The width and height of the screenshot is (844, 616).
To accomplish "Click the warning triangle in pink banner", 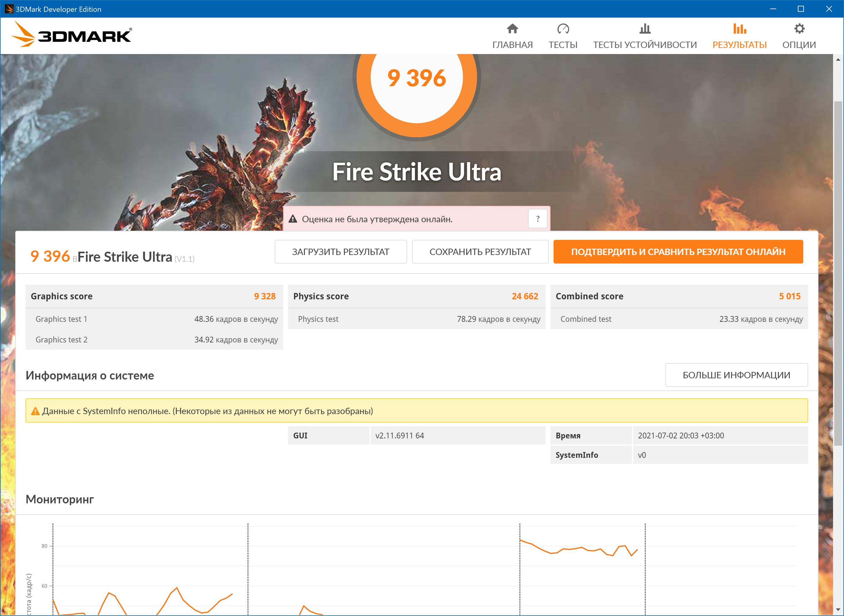I will (293, 219).
